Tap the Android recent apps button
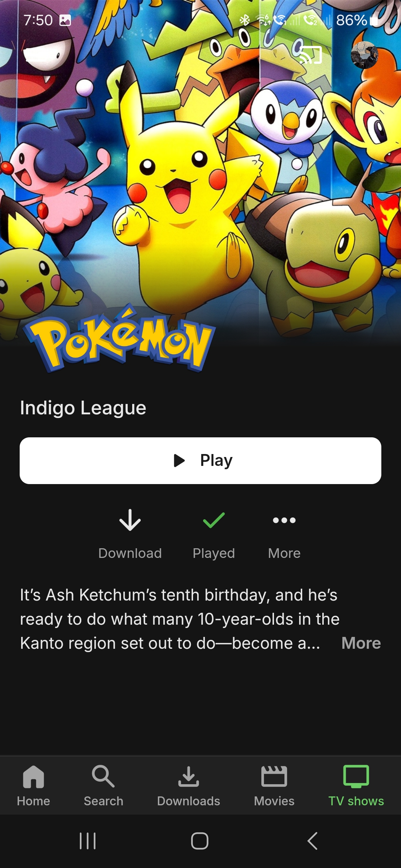The height and width of the screenshot is (868, 401). (x=88, y=841)
